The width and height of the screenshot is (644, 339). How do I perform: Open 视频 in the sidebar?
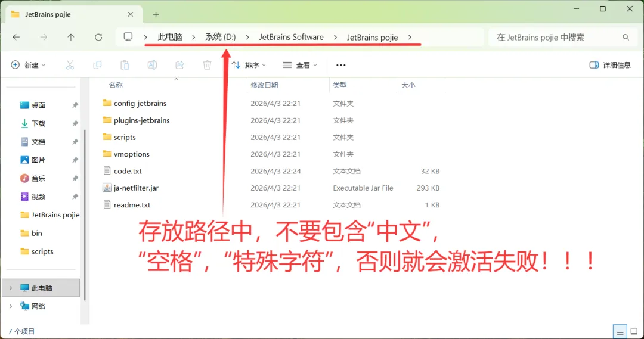coord(33,197)
